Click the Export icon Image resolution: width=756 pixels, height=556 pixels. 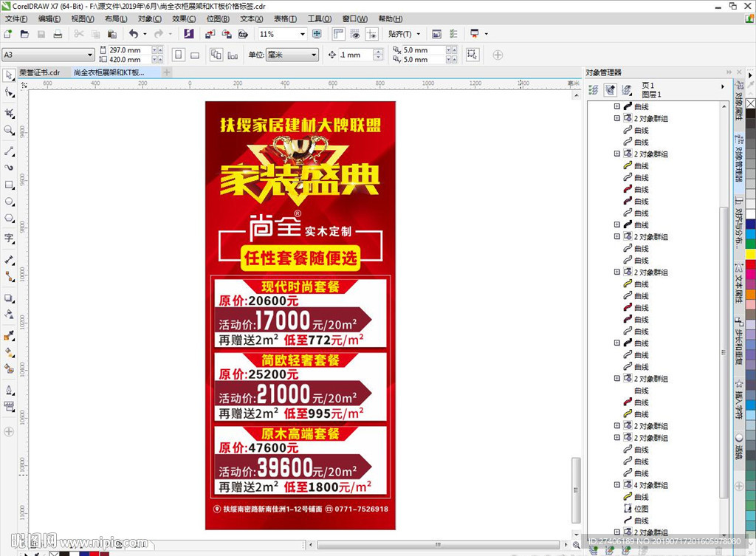(x=227, y=34)
